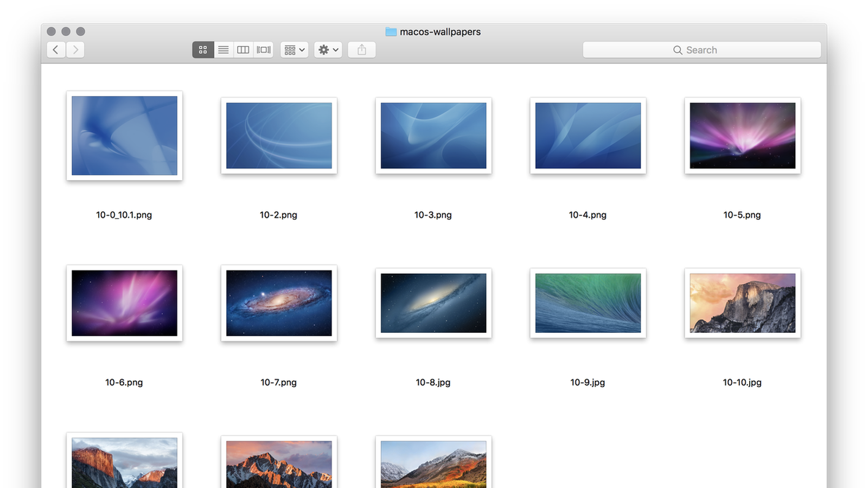
Task: Switch to icon view
Action: pos(203,49)
